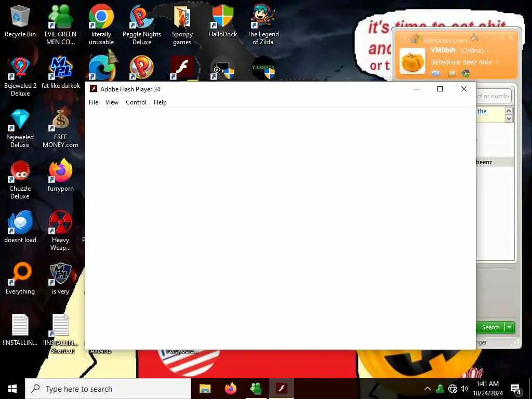This screenshot has height=399, width=532.
Task: Open File Explorer from the taskbar
Action: [205, 389]
